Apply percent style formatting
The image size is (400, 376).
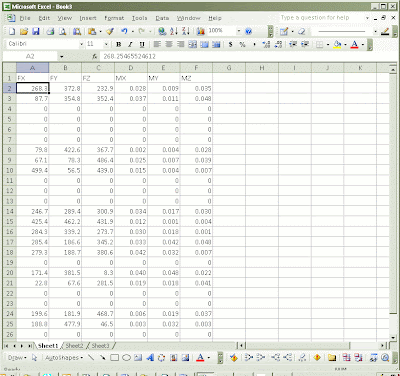(x=242, y=44)
